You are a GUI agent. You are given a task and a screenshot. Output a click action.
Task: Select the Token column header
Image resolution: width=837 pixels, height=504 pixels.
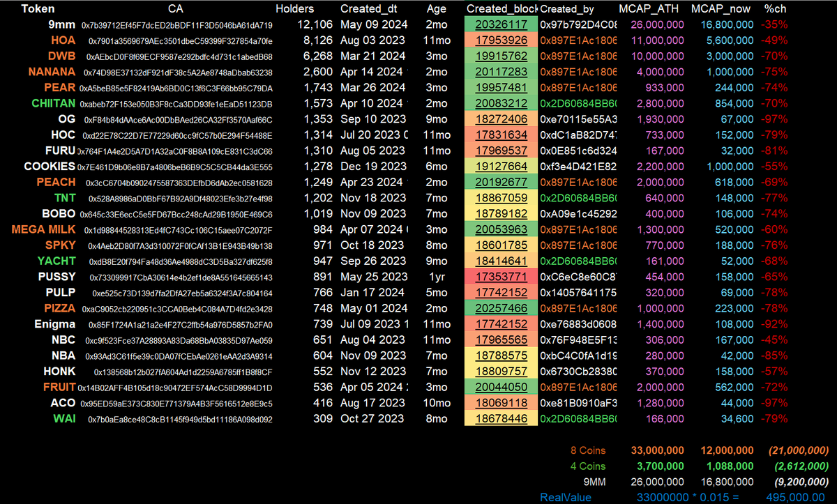38,9
